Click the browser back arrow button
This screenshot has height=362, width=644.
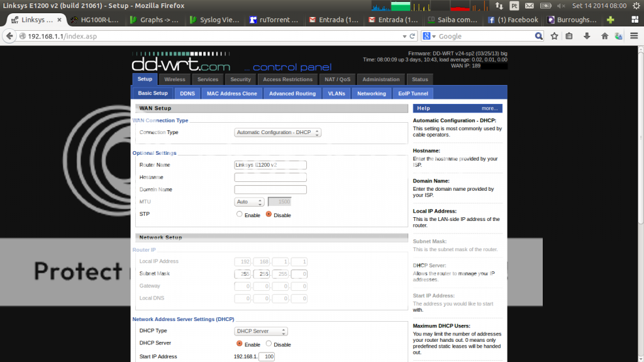point(9,37)
